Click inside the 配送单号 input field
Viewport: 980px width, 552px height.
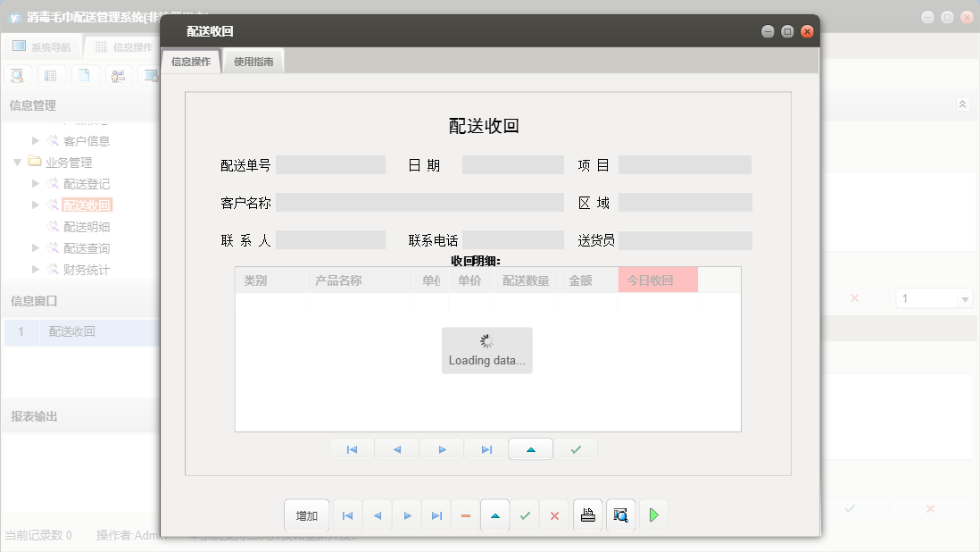coord(330,164)
